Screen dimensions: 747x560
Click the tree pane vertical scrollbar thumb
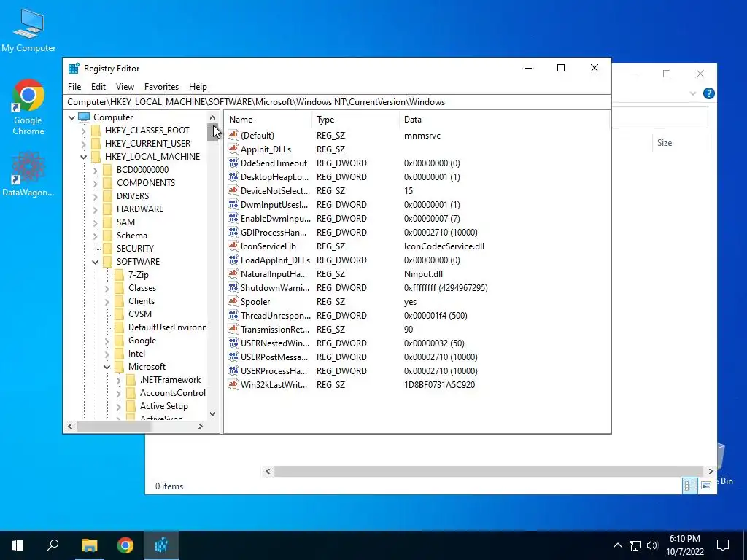[x=212, y=133]
